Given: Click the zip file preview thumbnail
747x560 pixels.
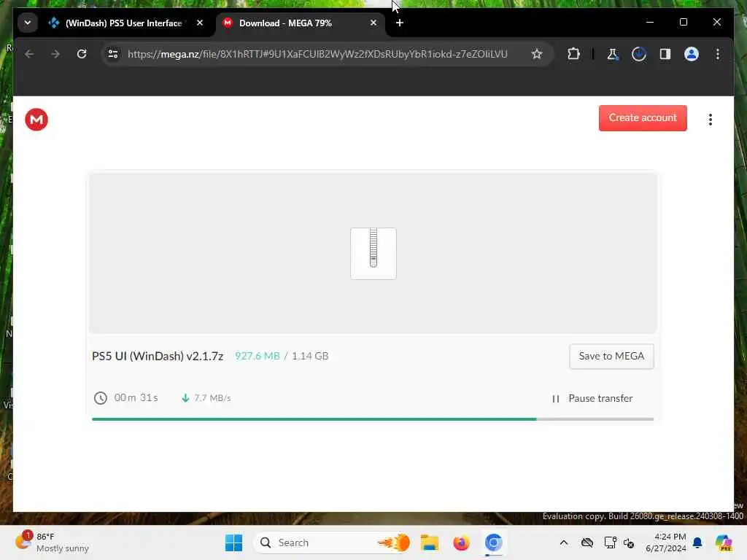Looking at the screenshot, I should [x=373, y=253].
